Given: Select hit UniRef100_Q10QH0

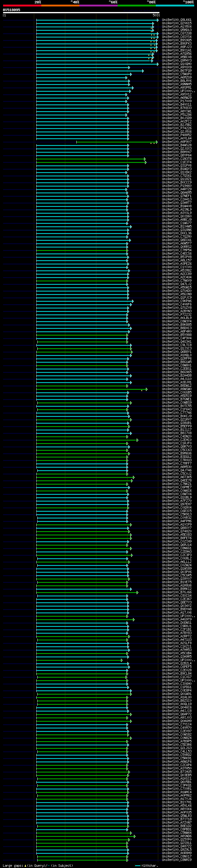Looking at the screenshot, I should (x=177, y=64).
